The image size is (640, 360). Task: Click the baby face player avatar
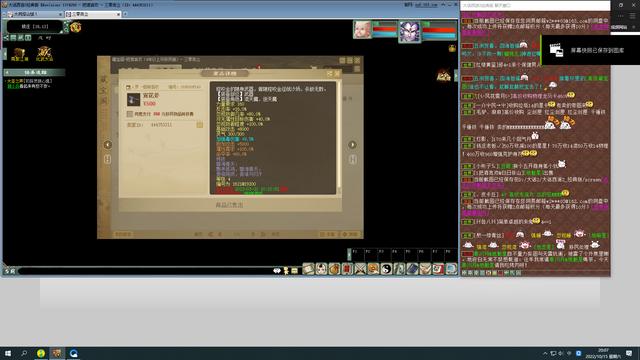[362, 30]
